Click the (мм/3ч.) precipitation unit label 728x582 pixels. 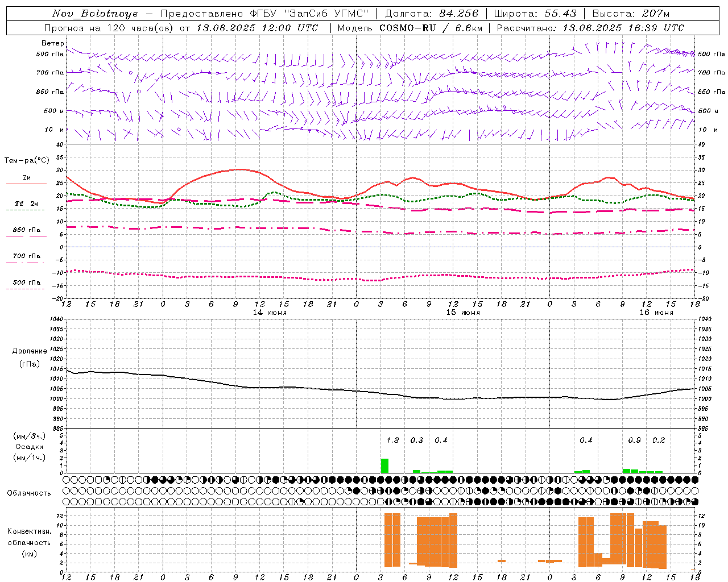click(x=28, y=436)
